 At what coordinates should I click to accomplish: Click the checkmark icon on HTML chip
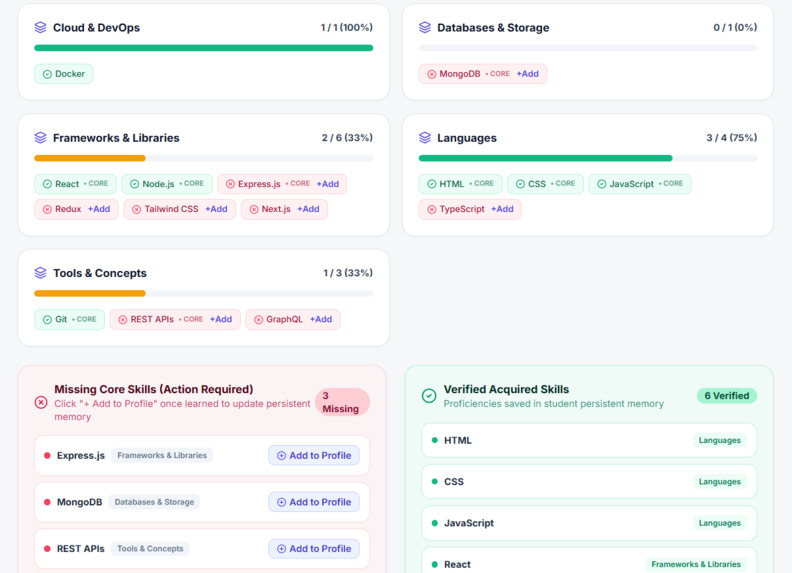coord(431,184)
